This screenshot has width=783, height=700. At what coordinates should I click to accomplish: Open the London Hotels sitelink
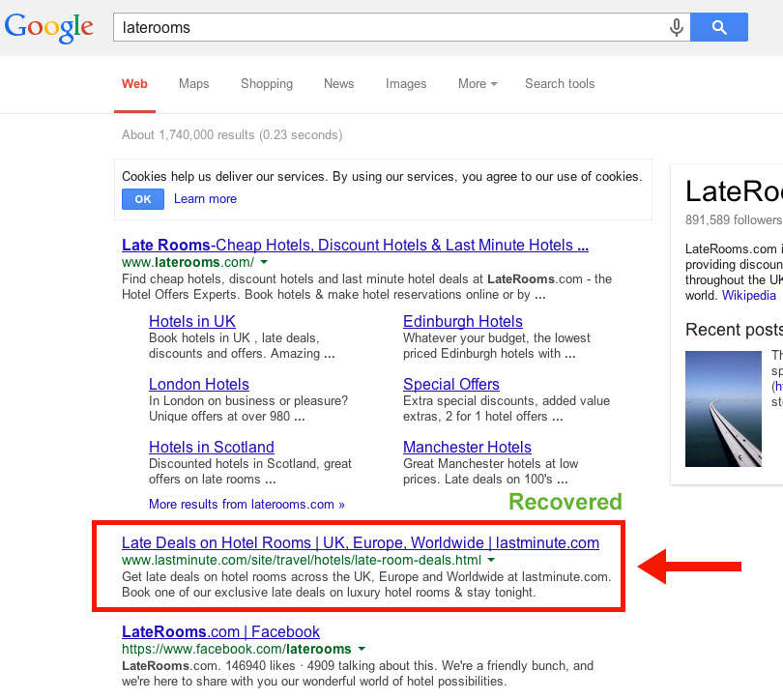point(199,385)
